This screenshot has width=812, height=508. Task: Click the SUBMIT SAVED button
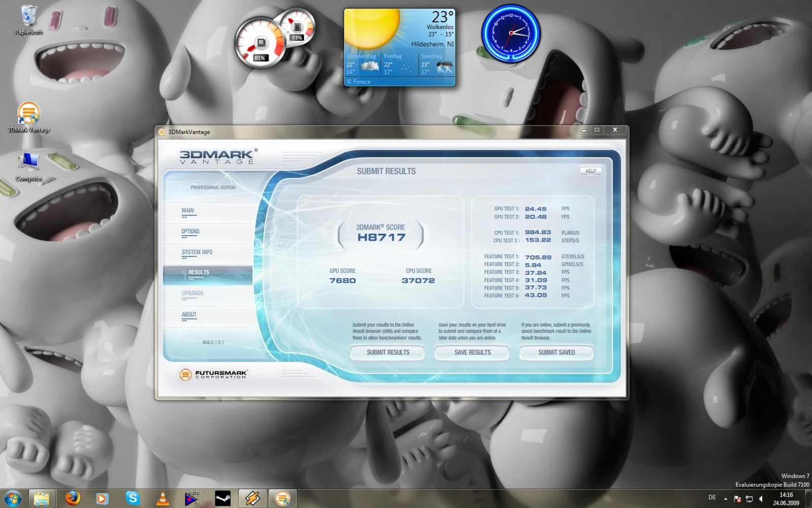(x=556, y=353)
